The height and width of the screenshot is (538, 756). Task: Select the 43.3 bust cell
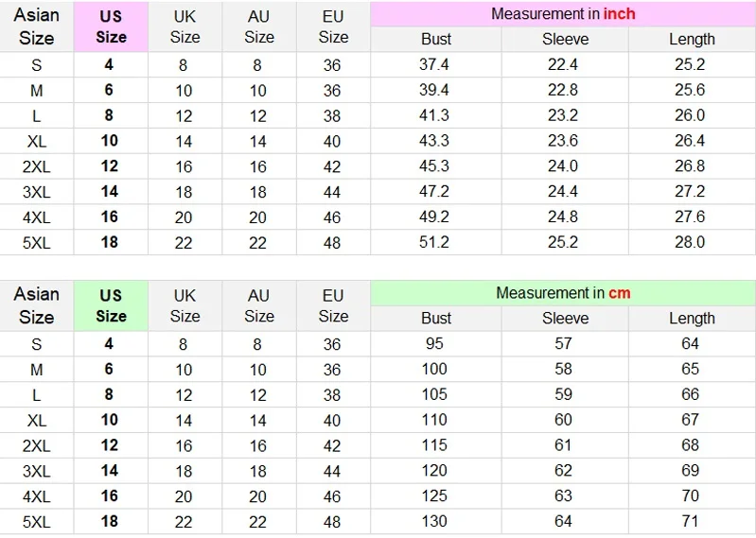click(434, 140)
